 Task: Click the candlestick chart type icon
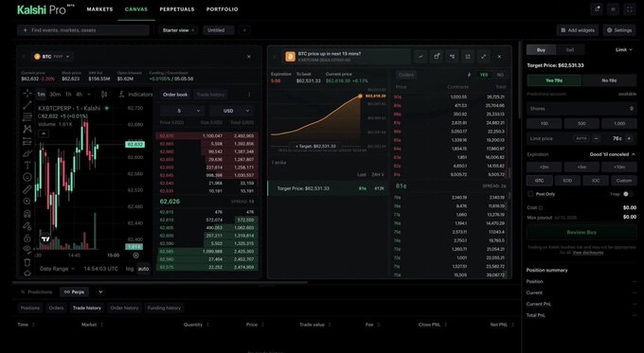click(x=104, y=95)
